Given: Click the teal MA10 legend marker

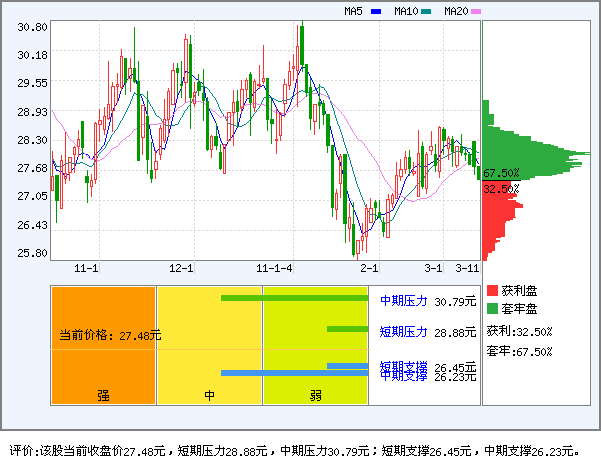Looking at the screenshot, I should (426, 12).
